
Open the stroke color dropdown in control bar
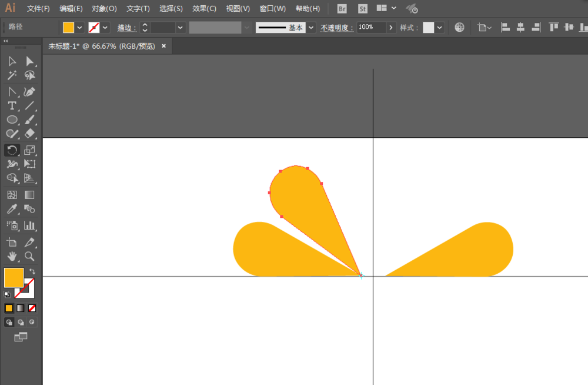point(105,28)
